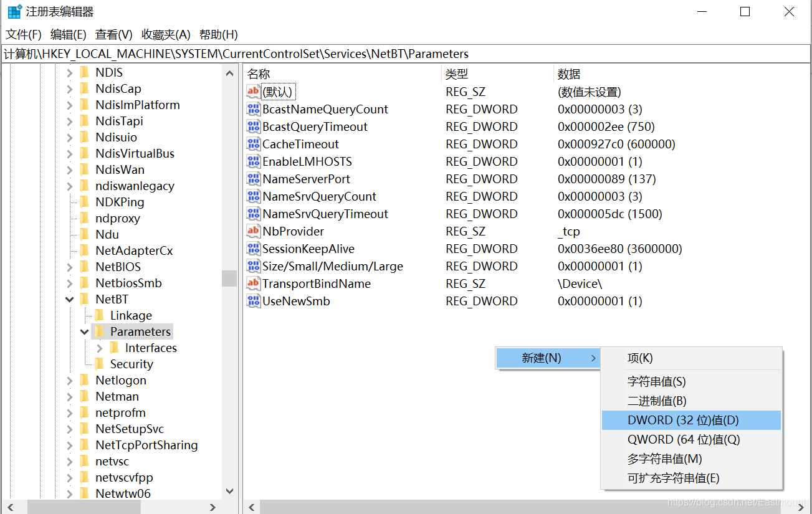This screenshot has width=812, height=514.
Task: Click the DWORD icon beside NameServerPort
Action: coord(253,179)
